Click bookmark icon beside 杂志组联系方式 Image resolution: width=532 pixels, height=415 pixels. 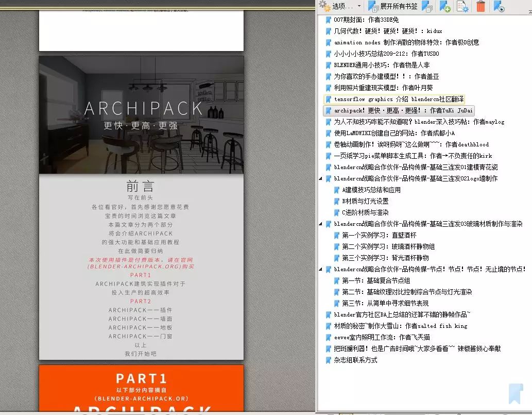pyautogui.click(x=328, y=360)
